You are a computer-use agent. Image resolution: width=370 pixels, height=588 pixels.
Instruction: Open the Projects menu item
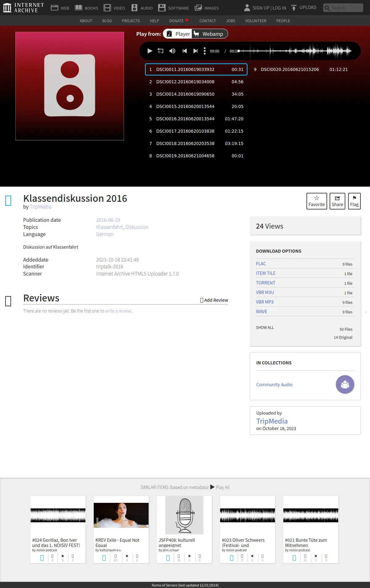click(131, 21)
